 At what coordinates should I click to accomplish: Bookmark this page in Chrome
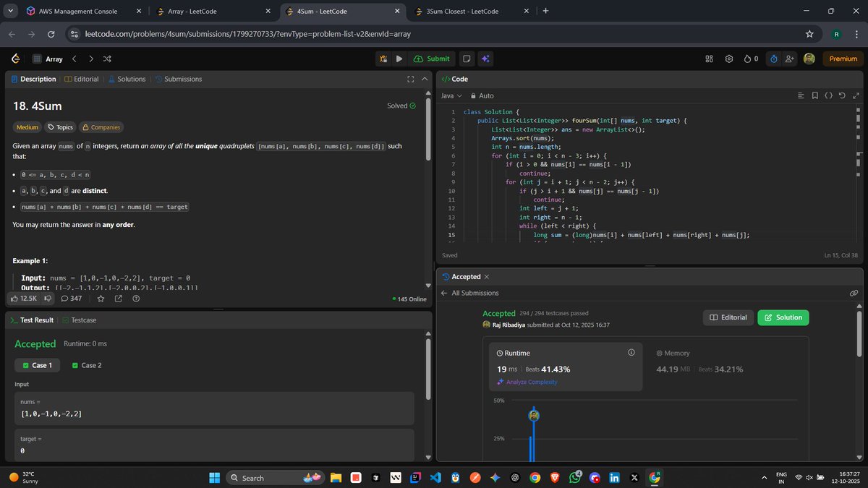[x=809, y=34]
